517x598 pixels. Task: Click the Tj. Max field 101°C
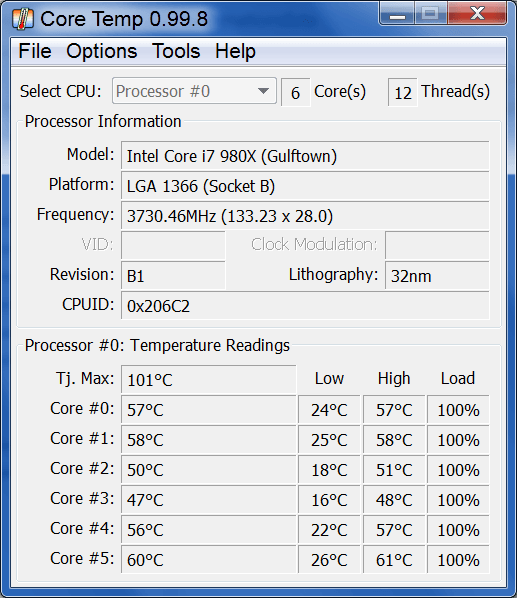209,379
